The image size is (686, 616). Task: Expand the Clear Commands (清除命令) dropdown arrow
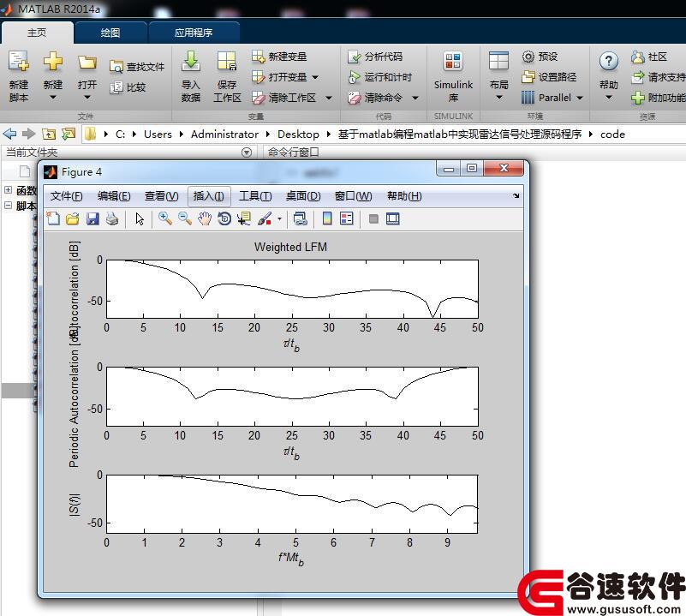(x=415, y=98)
